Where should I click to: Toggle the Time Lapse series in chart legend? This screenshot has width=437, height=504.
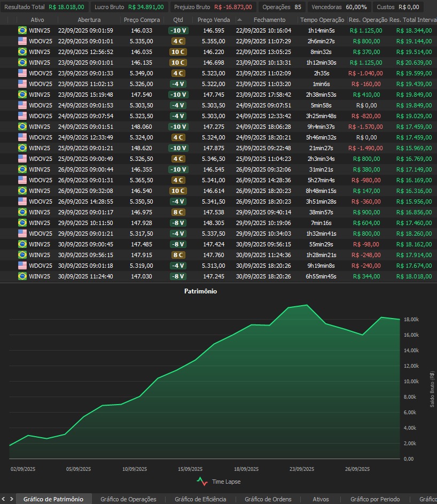[x=219, y=482]
